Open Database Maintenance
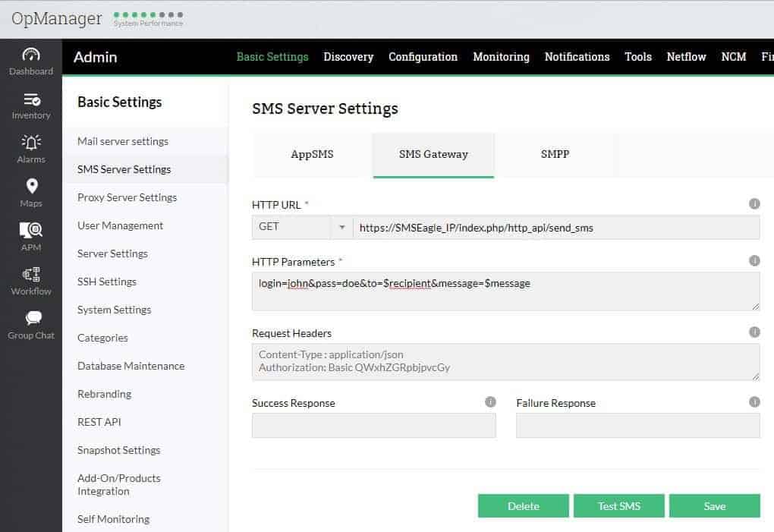The width and height of the screenshot is (774, 532). pos(131,366)
